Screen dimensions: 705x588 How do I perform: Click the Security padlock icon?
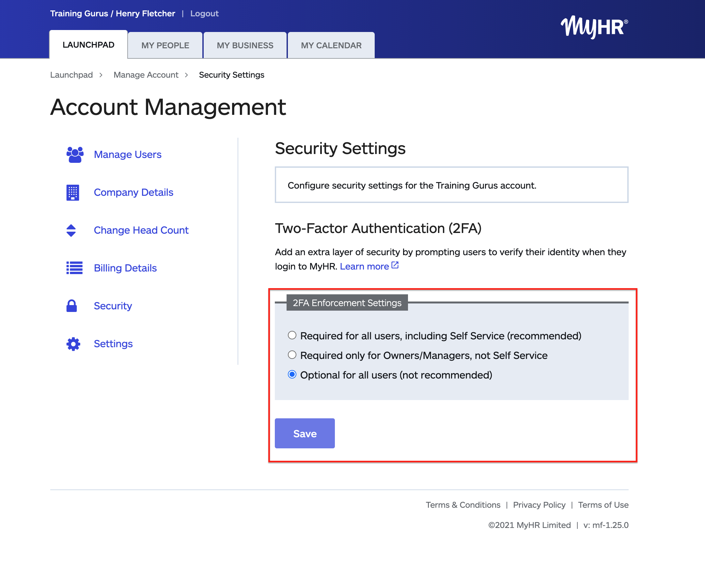[x=72, y=306]
